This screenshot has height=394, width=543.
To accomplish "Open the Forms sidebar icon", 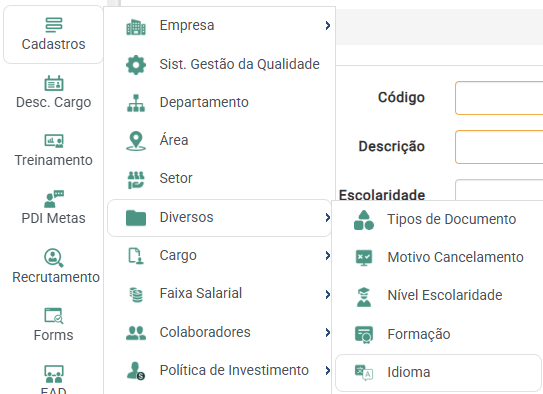I will point(54,325).
